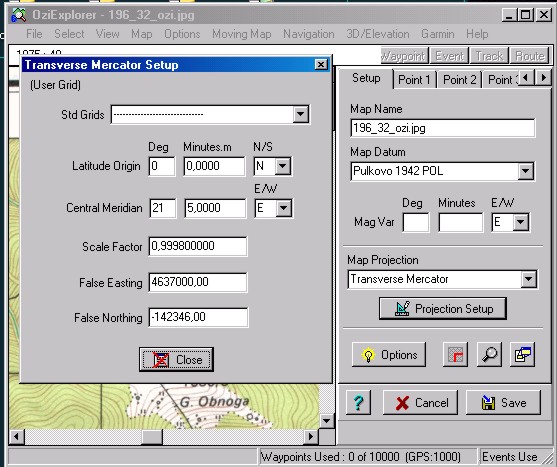Click the 'Waypoints Used' status bar text
This screenshot has width=557, height=467.
(x=361, y=457)
